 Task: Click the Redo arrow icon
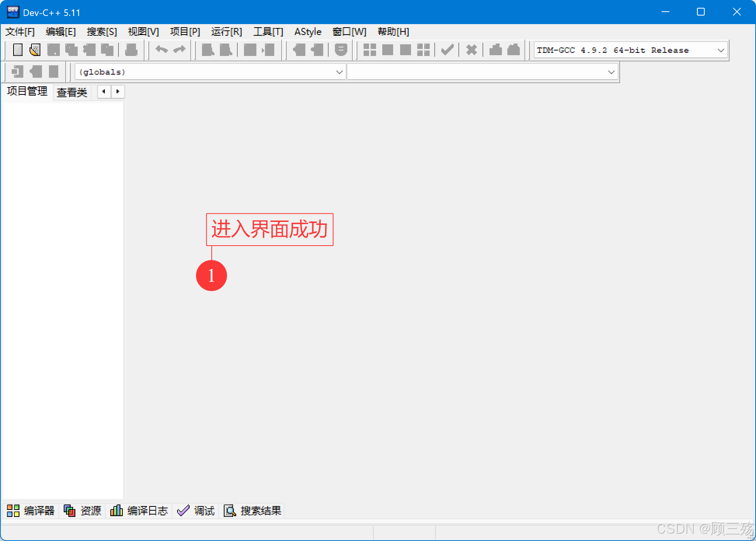pyautogui.click(x=179, y=50)
